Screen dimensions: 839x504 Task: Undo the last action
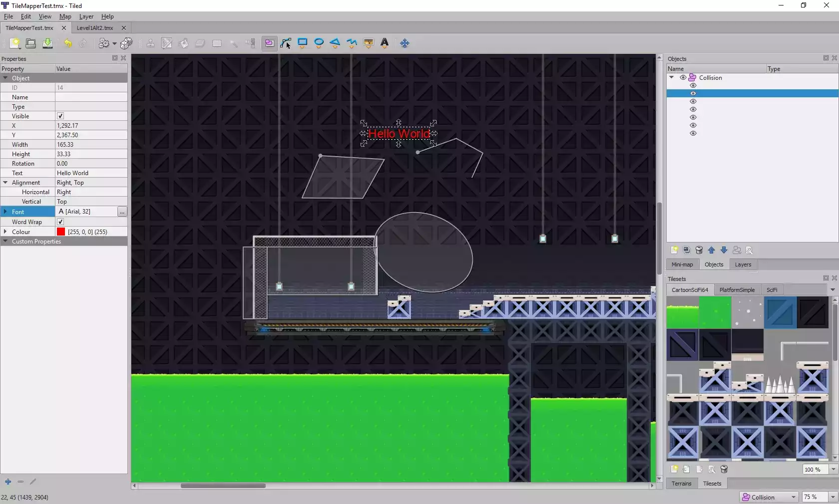67,43
